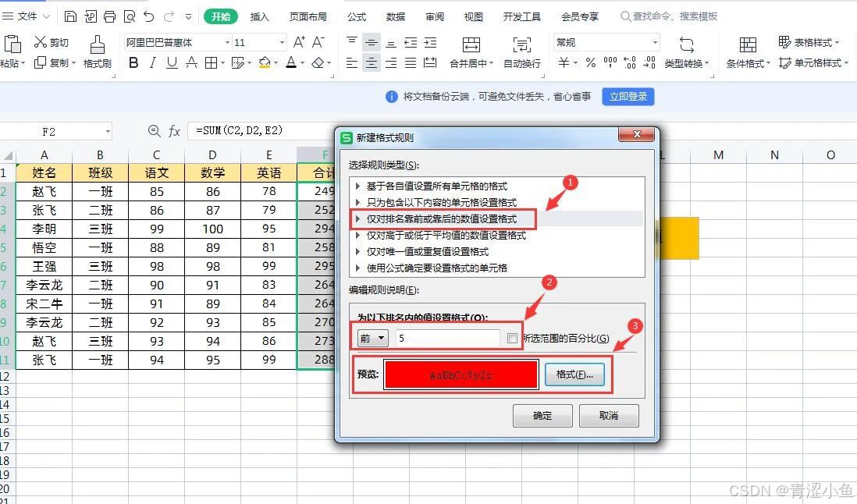Click the 立即登录 login button
The height and width of the screenshot is (504, 857).
point(628,97)
